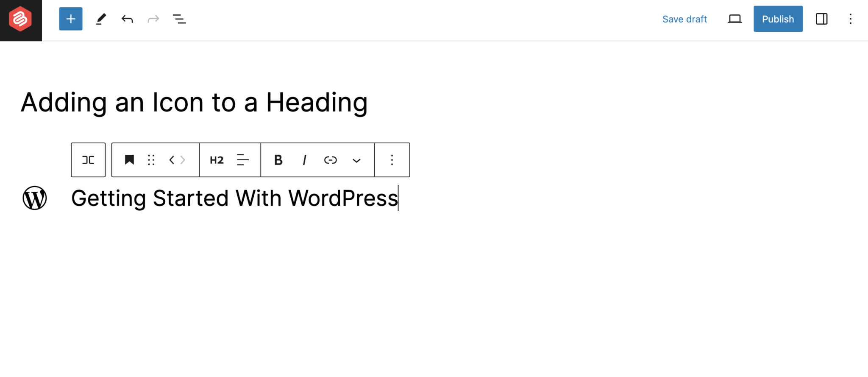Select the block drag handle dots
This screenshot has height=377, width=868.
coord(151,160)
